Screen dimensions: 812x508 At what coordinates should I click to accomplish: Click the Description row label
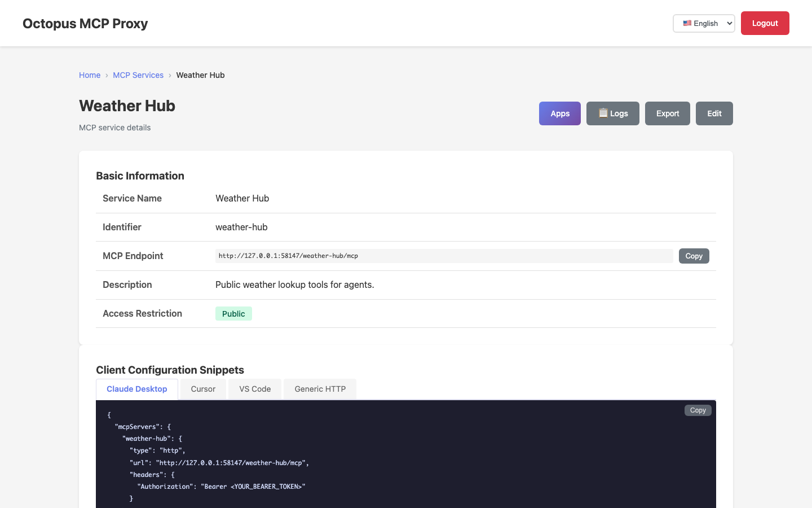coord(127,284)
